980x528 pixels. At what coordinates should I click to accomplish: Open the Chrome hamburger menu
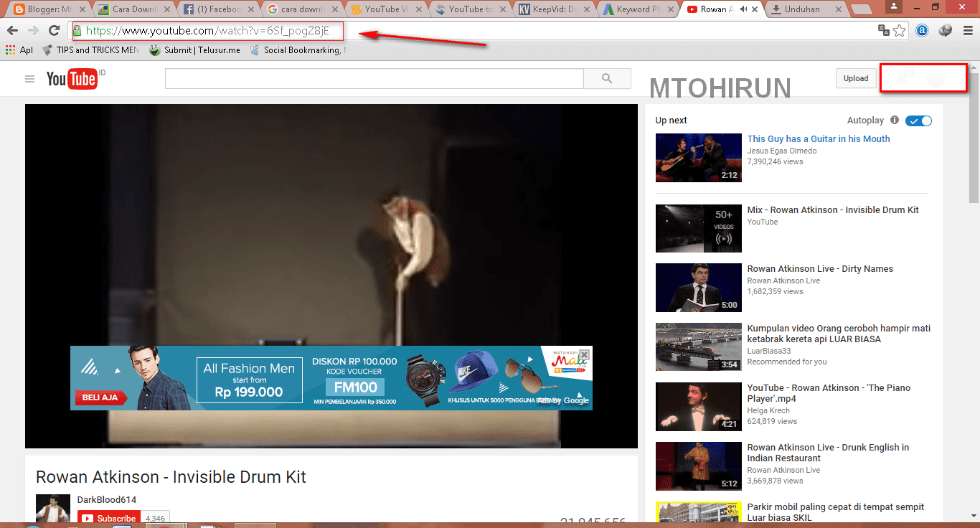[967, 31]
